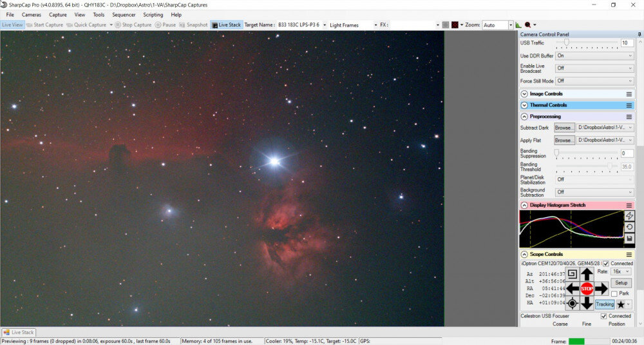The image size is (644, 345).
Task: Click Browse for Apply Flat
Action: coord(564,140)
